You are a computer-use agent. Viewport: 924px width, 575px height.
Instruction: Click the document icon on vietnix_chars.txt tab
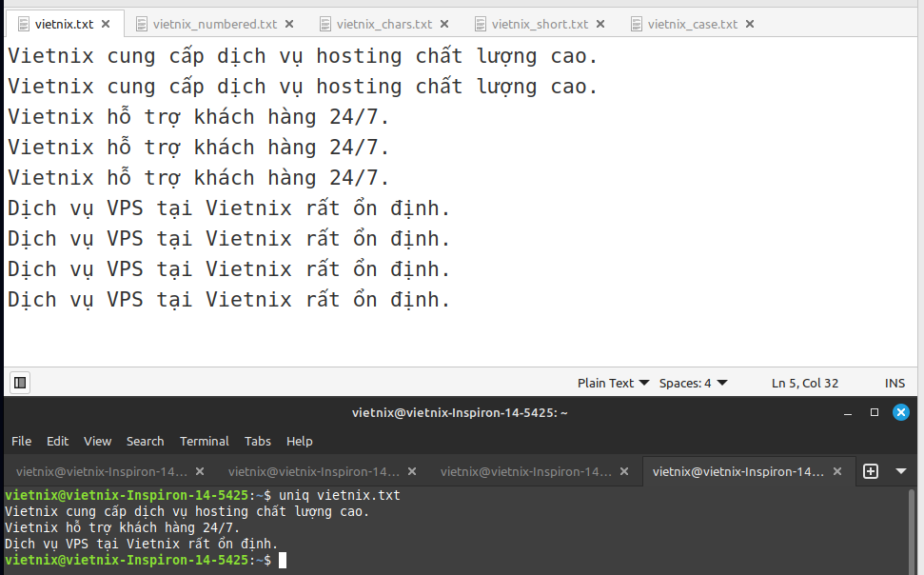click(x=325, y=25)
